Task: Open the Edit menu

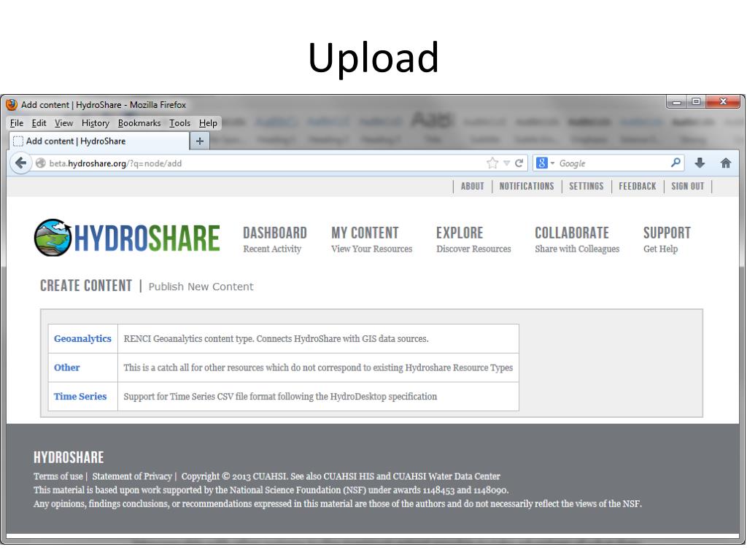Action: [x=39, y=123]
